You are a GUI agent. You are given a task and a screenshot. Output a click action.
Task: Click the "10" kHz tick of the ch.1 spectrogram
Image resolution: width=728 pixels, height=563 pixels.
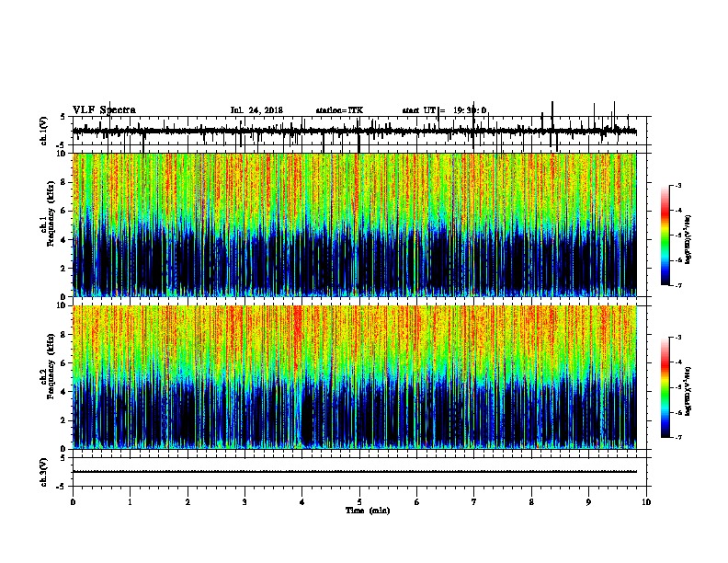click(61, 154)
